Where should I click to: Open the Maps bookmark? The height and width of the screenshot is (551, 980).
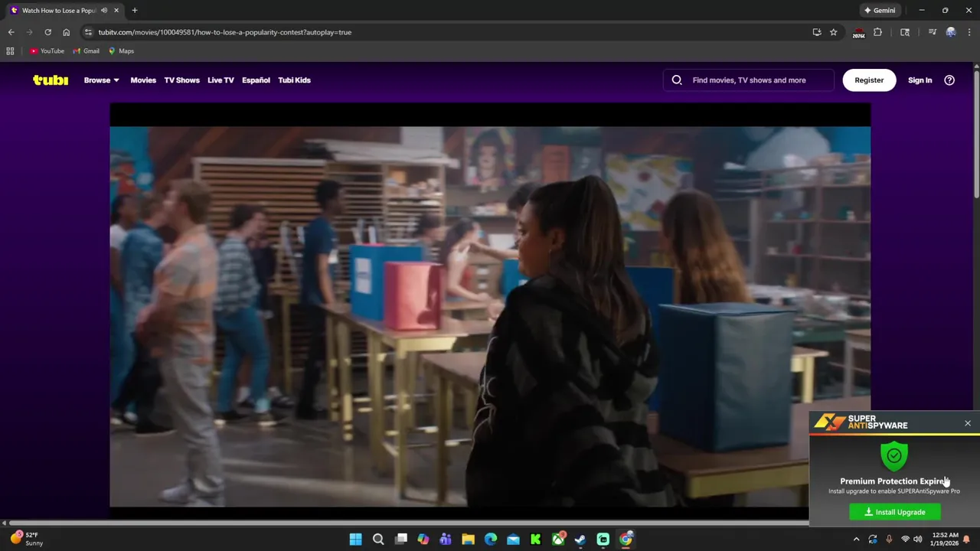pos(121,51)
